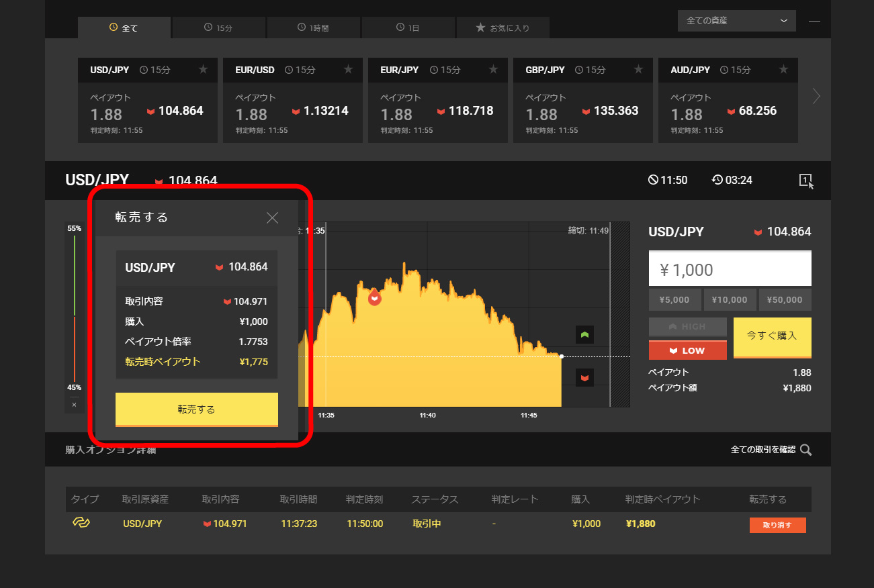Favorite the AUD/JPY card with the star
The width and height of the screenshot is (874, 588).
point(783,69)
